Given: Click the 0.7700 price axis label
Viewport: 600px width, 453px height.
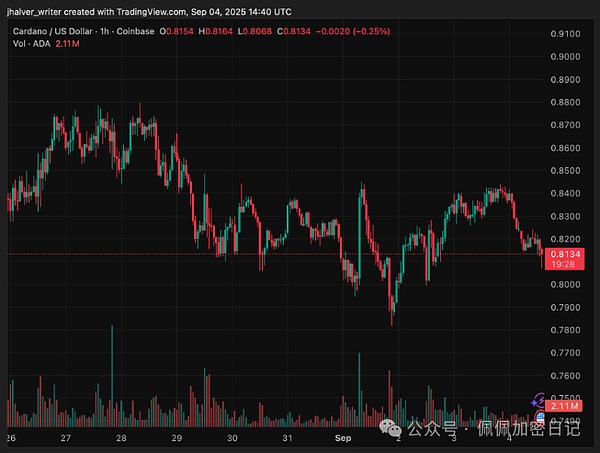Looking at the screenshot, I should pyautogui.click(x=567, y=353).
